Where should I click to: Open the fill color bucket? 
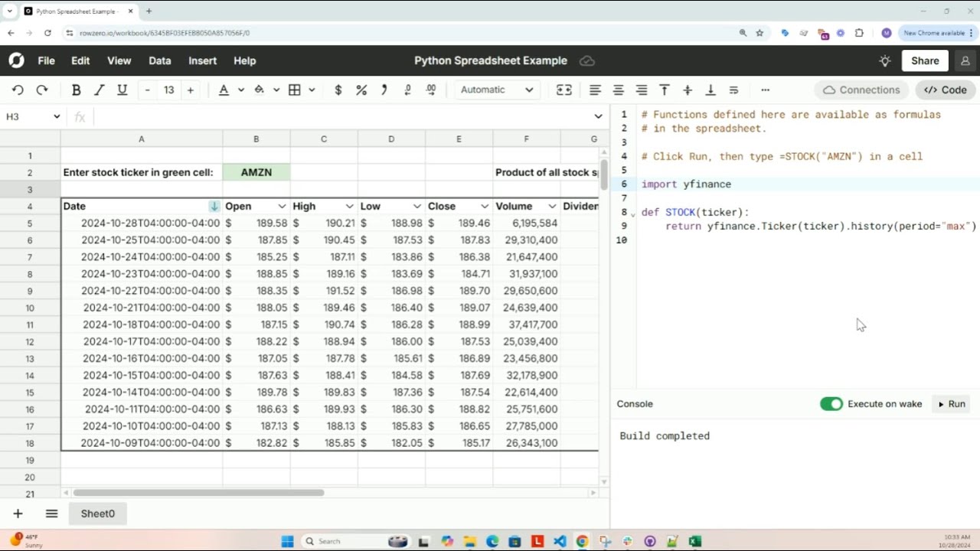point(260,90)
